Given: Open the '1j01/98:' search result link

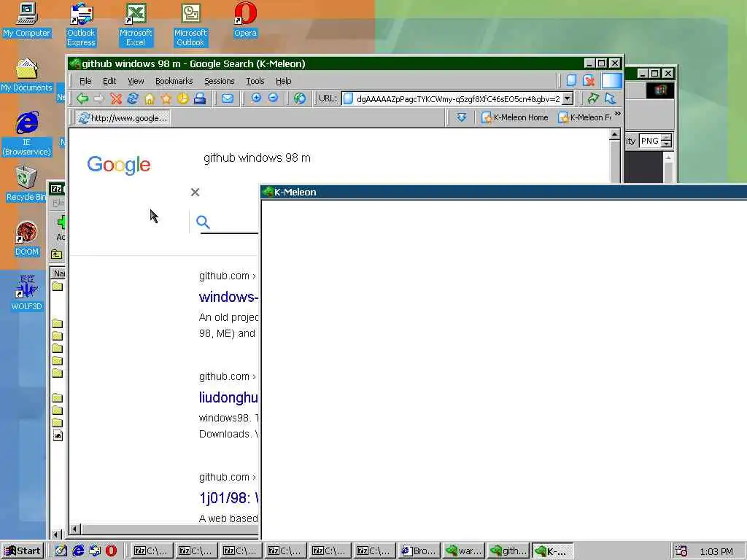Looking at the screenshot, I should click(228, 497).
